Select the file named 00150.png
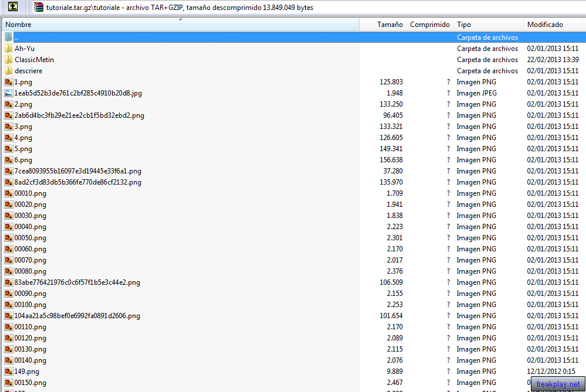 (x=31, y=383)
